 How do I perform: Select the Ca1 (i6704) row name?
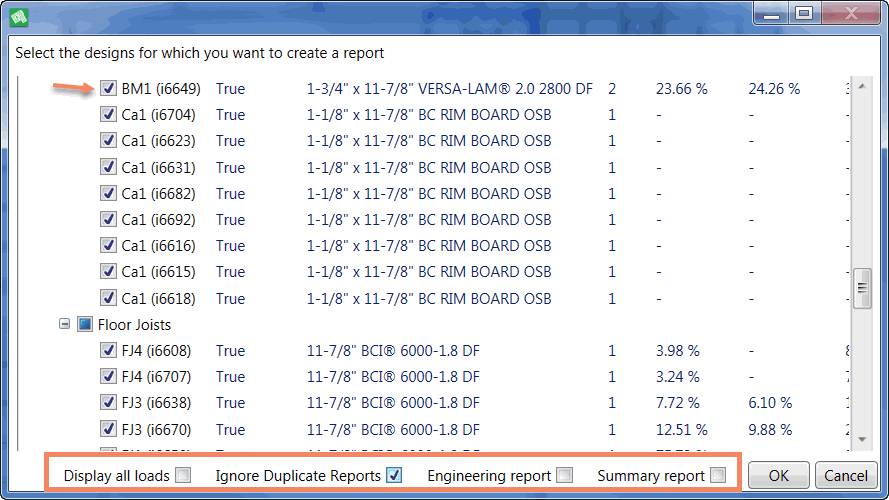click(x=158, y=115)
